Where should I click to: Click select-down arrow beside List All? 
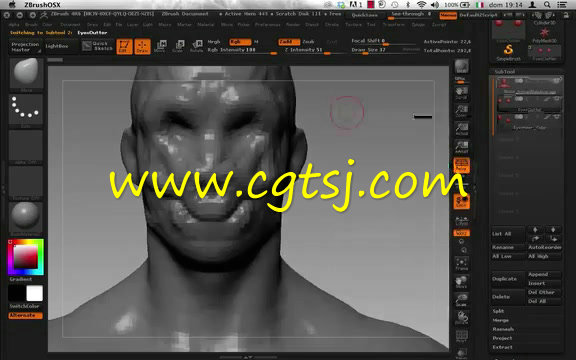[553, 230]
